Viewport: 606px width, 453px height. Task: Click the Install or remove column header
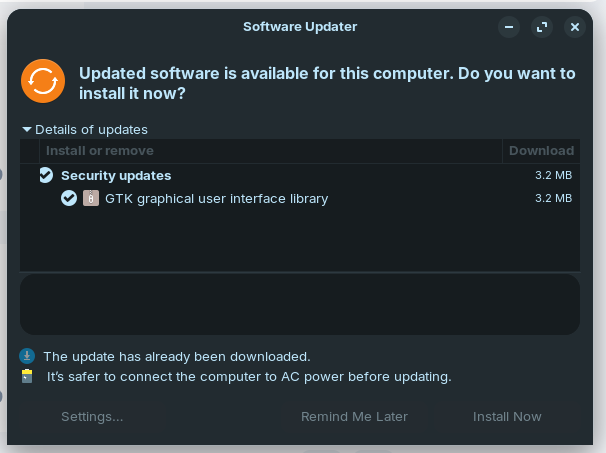tap(100, 151)
